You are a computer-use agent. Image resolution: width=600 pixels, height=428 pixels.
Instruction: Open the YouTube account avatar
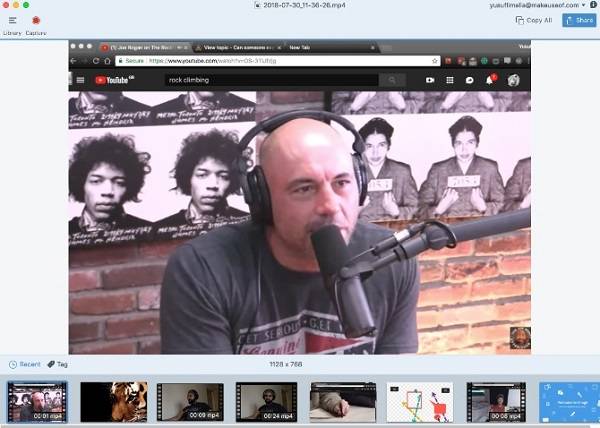(513, 80)
